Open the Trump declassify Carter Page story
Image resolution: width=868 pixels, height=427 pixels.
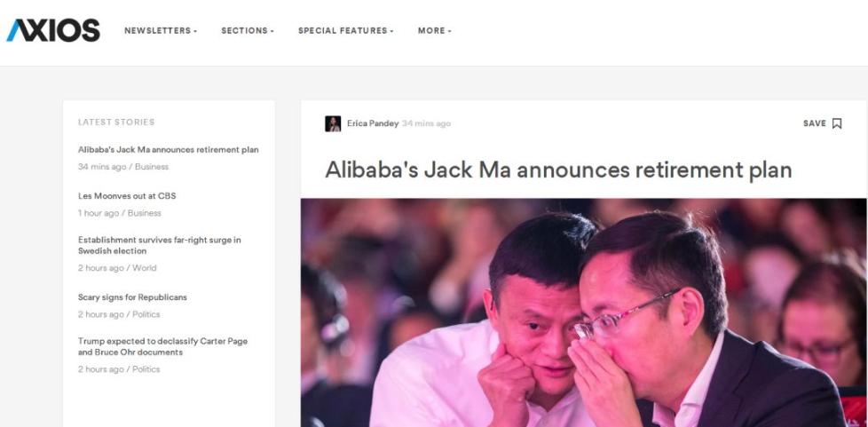pyautogui.click(x=162, y=347)
